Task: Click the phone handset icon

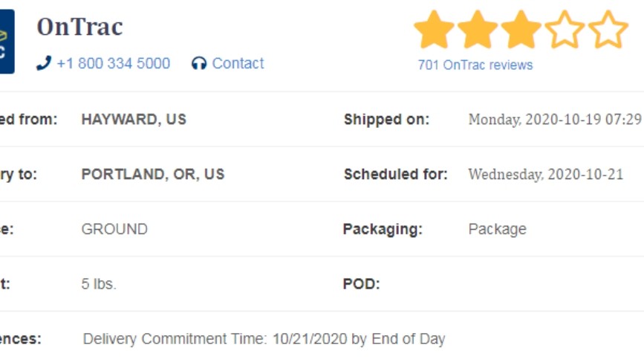Action: [x=44, y=63]
